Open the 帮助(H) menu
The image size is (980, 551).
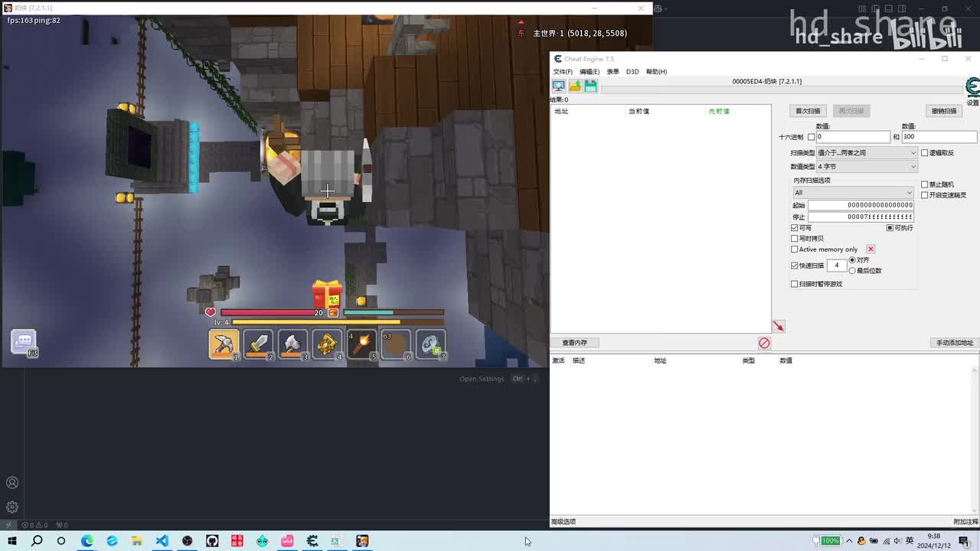[656, 72]
